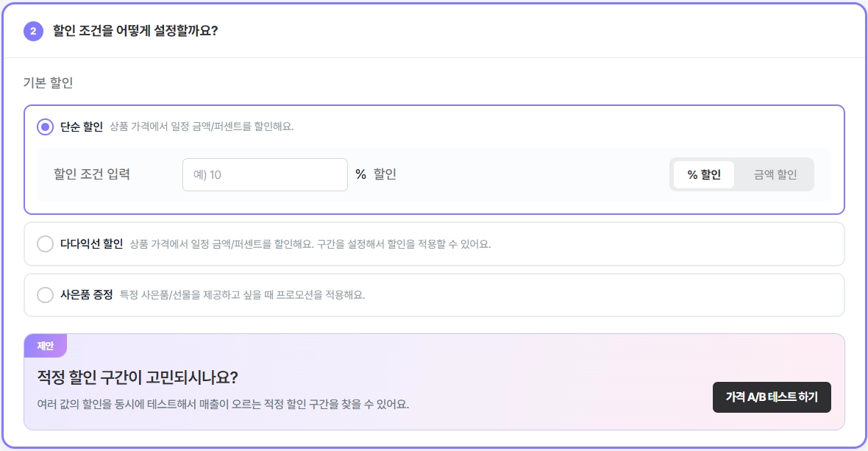
Task: Select the 사은품 증정 radio button
Action: click(45, 294)
